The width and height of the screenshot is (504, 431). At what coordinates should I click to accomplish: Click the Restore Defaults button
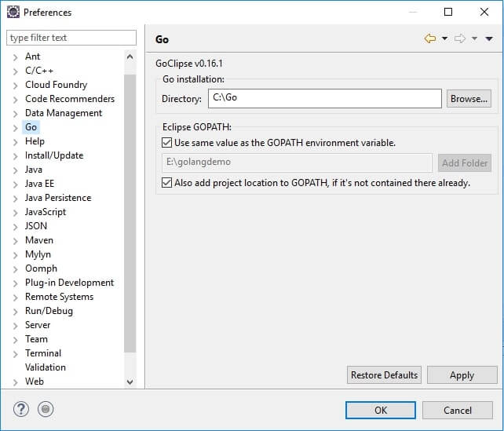tap(384, 375)
